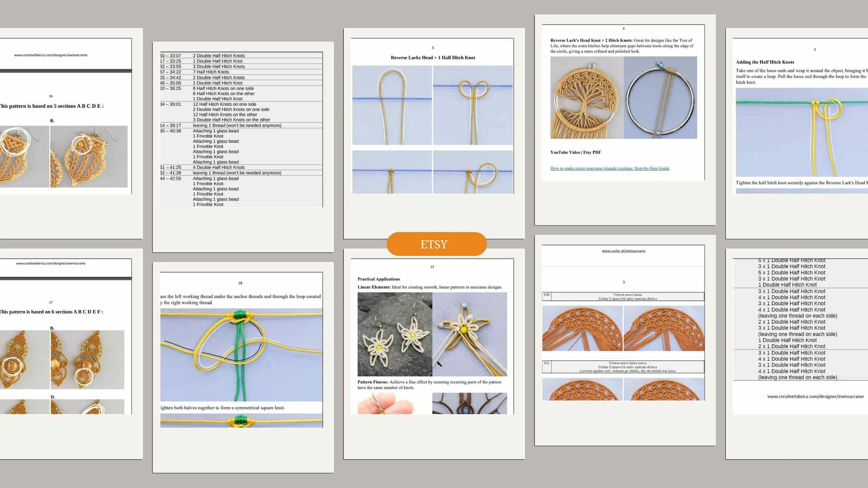Viewport: 868px width, 488px height.
Task: Select the Tree of Life macrame photo
Action: pyautogui.click(x=586, y=98)
